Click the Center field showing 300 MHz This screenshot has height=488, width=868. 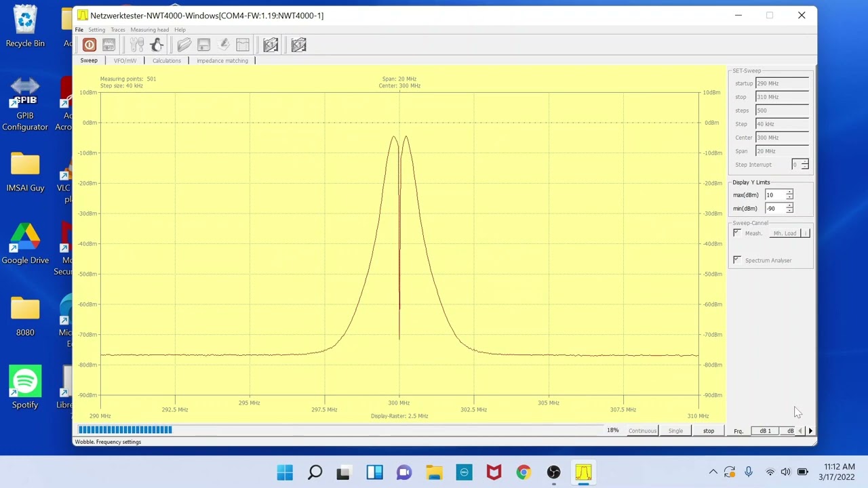click(x=783, y=138)
